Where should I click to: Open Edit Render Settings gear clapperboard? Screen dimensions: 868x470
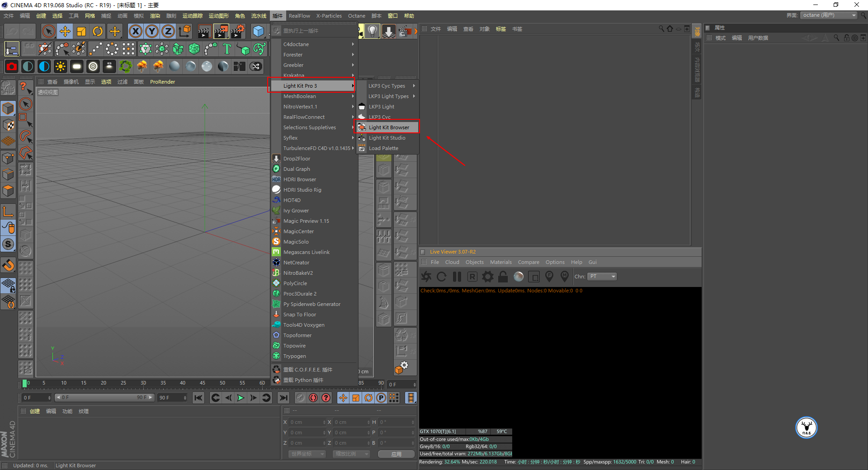point(237,31)
